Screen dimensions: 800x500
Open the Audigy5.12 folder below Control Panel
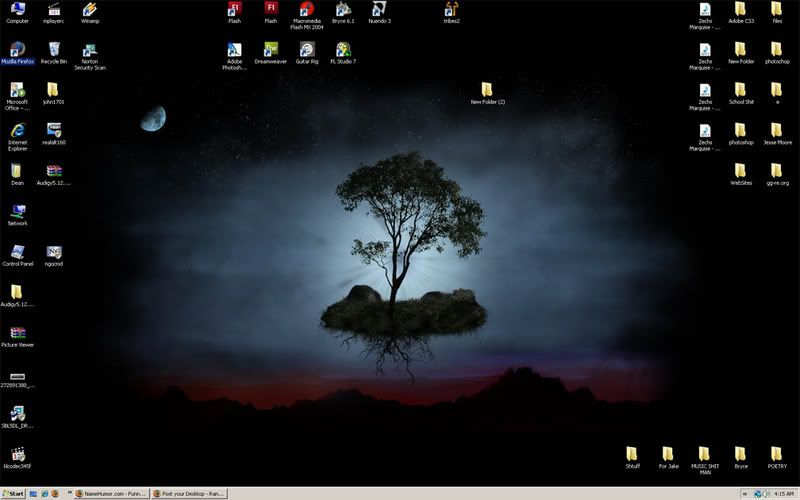coord(17,295)
